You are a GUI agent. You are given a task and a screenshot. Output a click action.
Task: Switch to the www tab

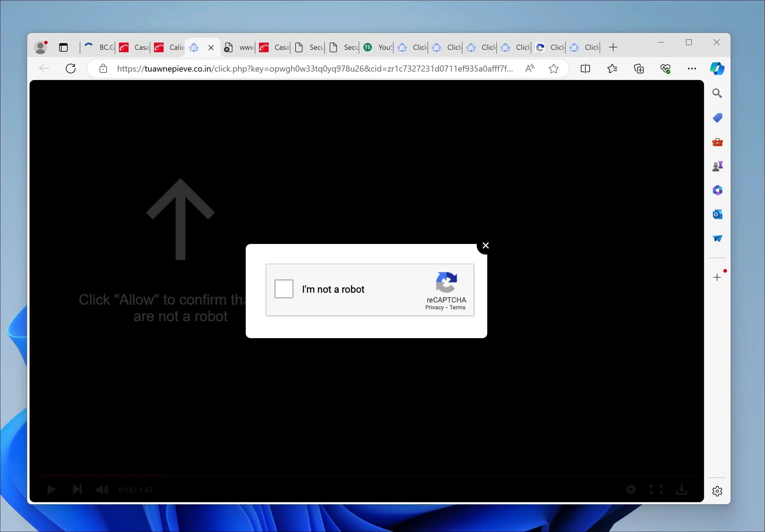point(238,47)
